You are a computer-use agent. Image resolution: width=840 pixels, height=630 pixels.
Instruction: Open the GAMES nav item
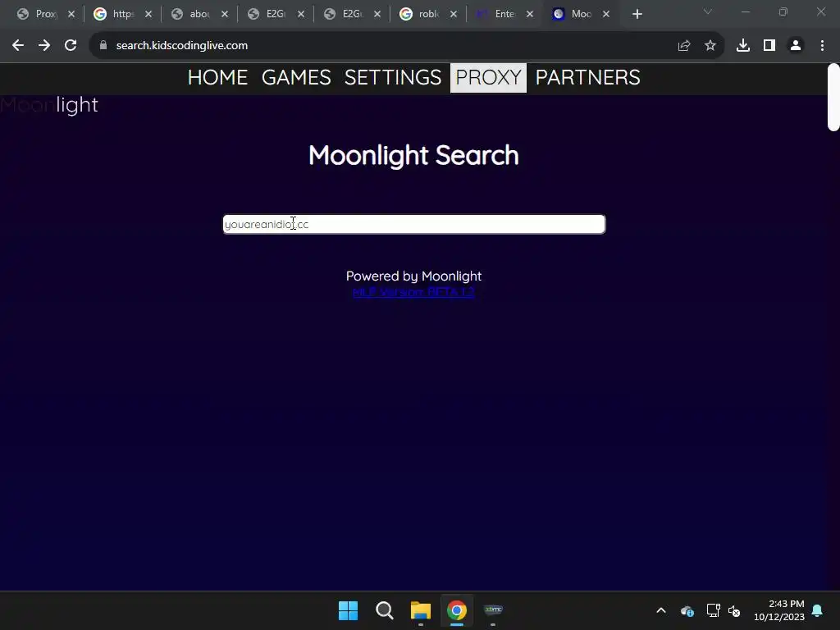296,78
